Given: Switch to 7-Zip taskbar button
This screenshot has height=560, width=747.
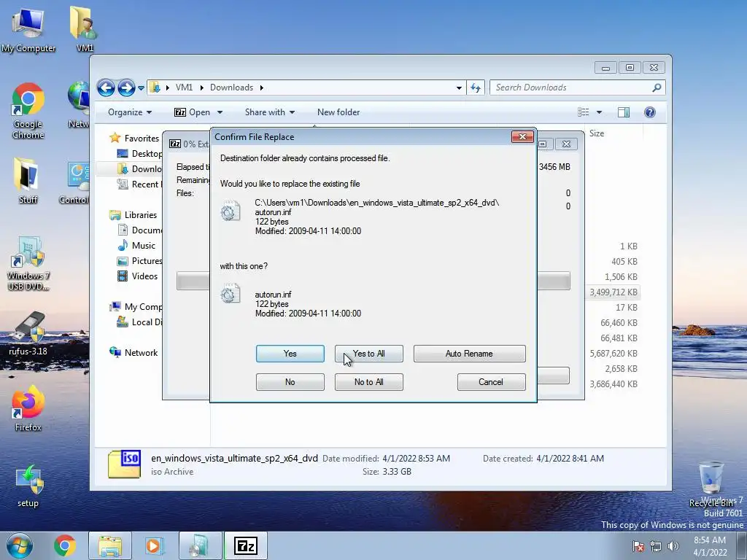Looking at the screenshot, I should [246, 545].
